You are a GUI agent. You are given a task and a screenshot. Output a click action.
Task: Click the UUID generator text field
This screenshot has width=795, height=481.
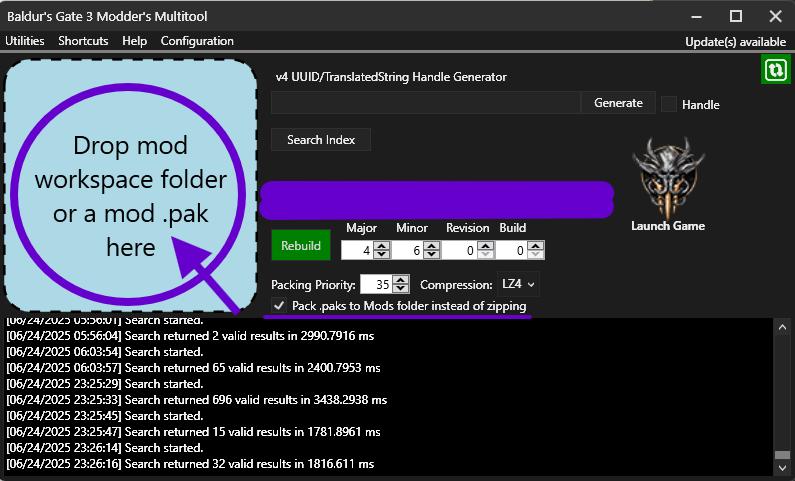click(x=426, y=103)
